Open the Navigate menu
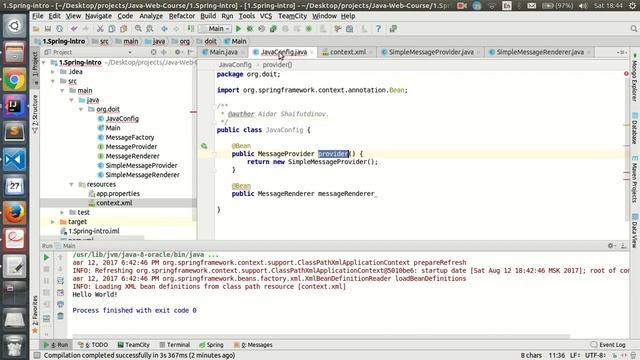640x360 pixels. (98, 16)
